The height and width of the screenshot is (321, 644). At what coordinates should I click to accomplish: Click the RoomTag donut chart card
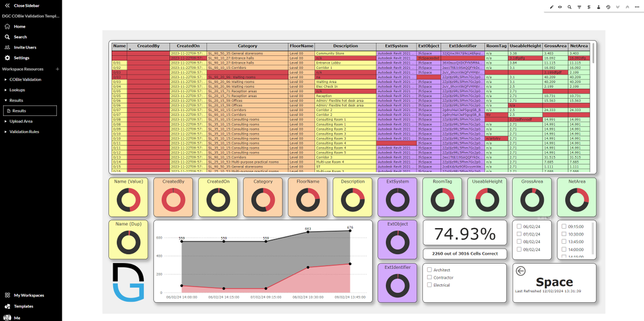pyautogui.click(x=442, y=196)
